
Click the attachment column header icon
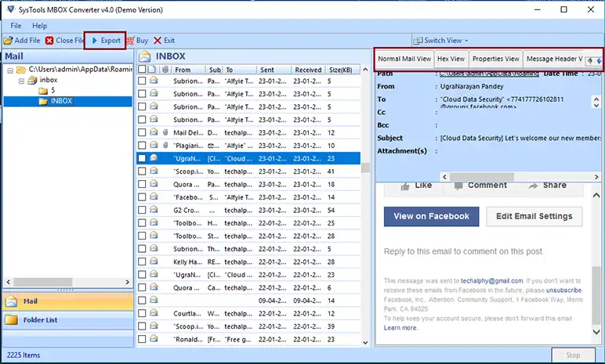pyautogui.click(x=165, y=70)
